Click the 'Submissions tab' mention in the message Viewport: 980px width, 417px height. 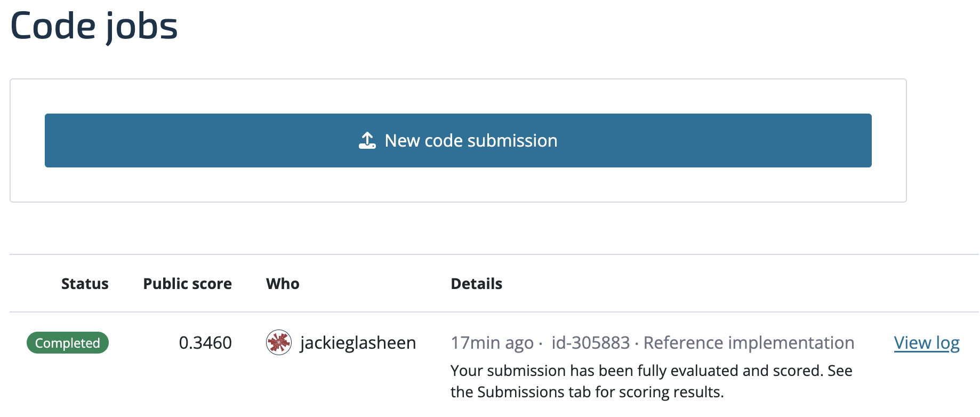[x=534, y=392]
